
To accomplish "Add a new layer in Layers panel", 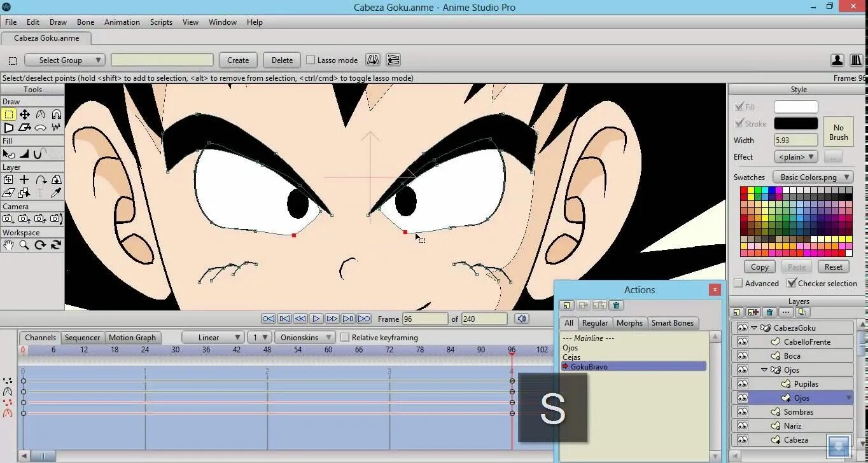I will point(737,312).
